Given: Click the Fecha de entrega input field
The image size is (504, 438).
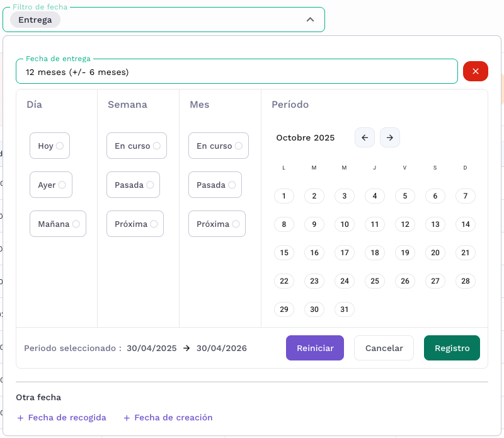Looking at the screenshot, I should point(236,72).
